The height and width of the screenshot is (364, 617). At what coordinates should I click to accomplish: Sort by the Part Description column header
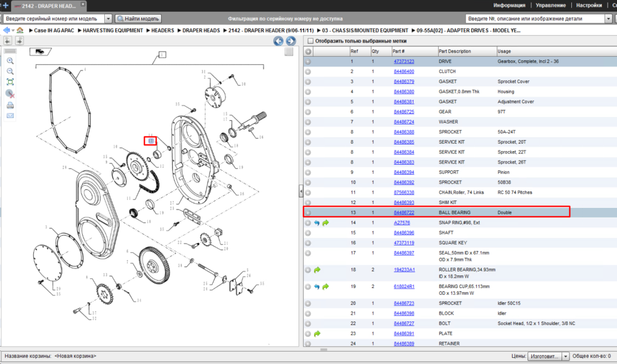tap(466, 52)
